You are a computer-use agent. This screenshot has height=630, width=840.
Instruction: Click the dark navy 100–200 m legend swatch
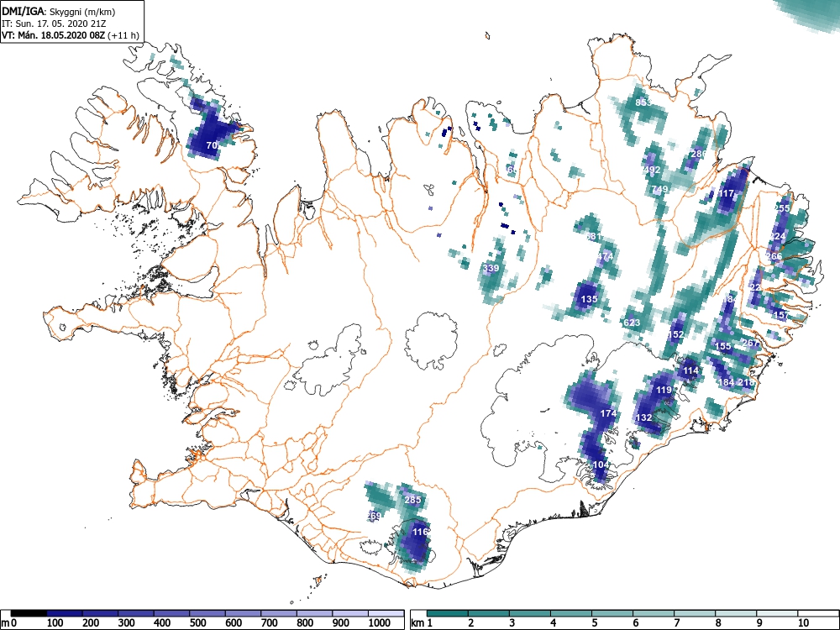pos(65,613)
